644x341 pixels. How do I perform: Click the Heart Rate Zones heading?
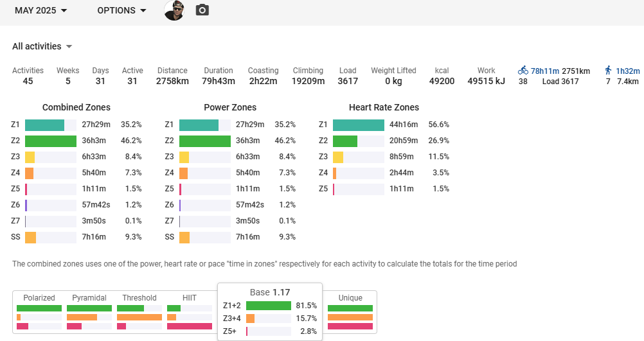click(x=384, y=107)
